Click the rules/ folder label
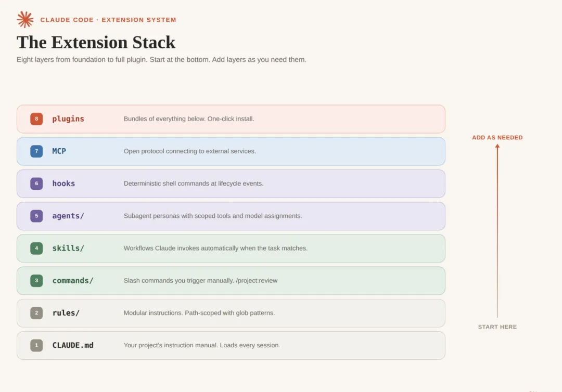 [66, 313]
